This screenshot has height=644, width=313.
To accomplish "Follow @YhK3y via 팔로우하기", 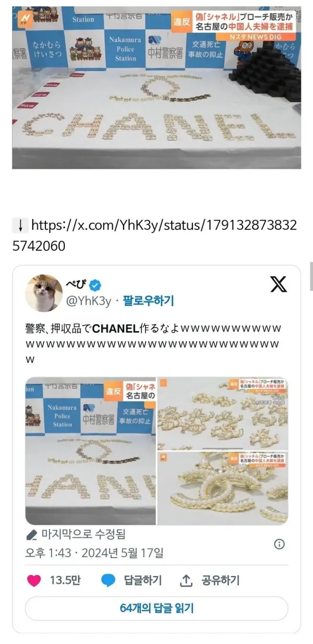I will pos(149,301).
